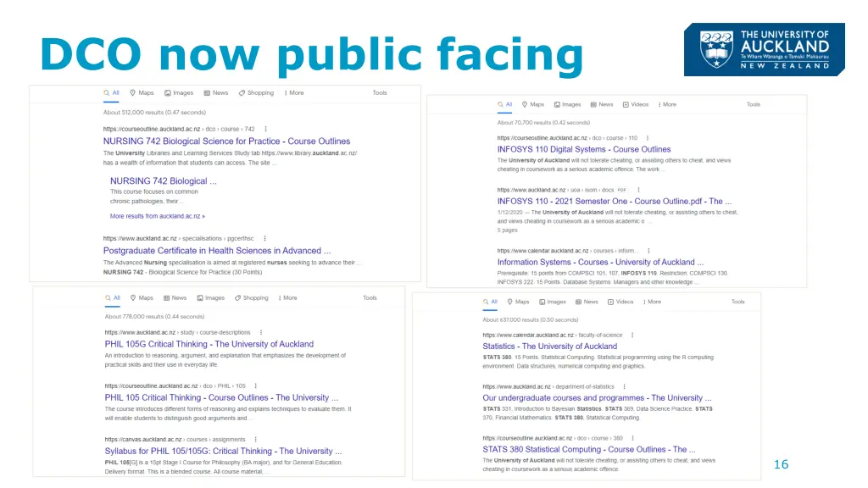Expand More menu in INFOSYS 110 results panel
The height and width of the screenshot is (488, 868).
coord(667,104)
